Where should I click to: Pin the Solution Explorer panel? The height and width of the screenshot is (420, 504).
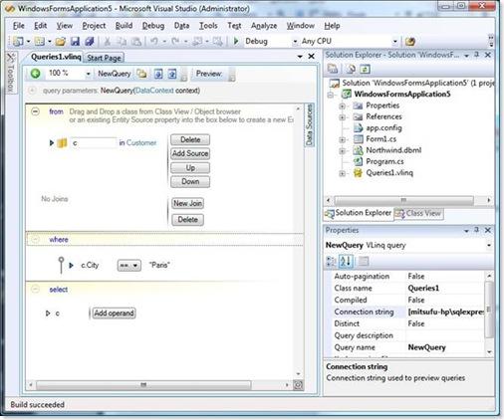point(476,55)
